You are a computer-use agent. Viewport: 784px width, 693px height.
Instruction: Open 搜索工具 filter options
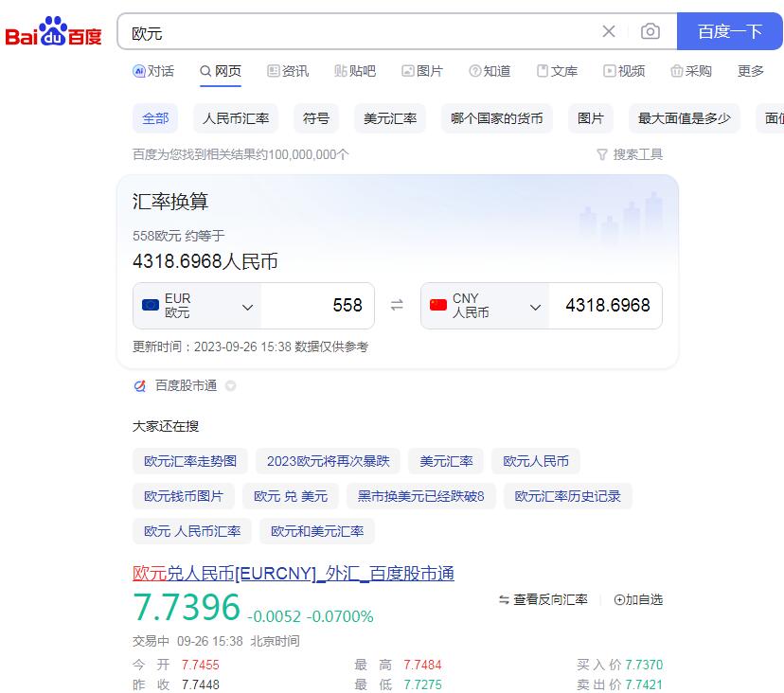[x=630, y=154]
